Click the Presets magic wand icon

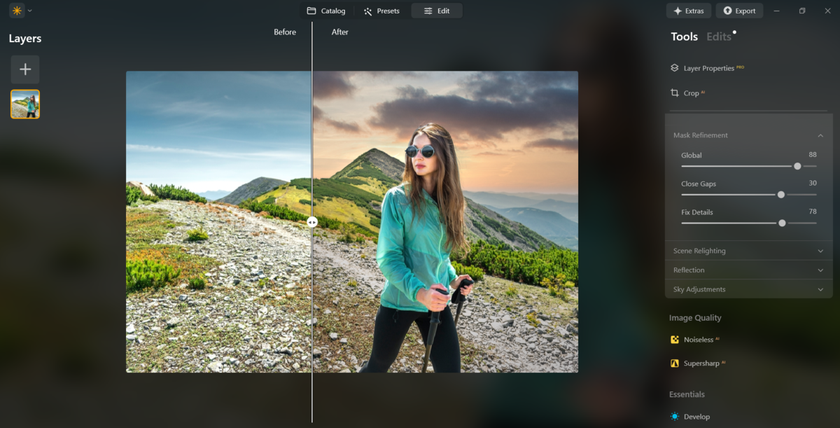pyautogui.click(x=368, y=11)
